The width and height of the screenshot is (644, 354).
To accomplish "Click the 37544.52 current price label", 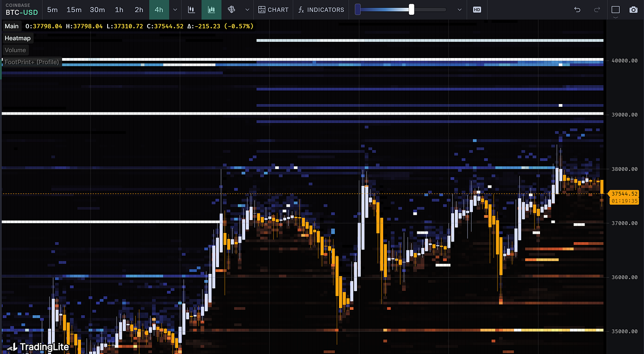I will pyautogui.click(x=624, y=194).
